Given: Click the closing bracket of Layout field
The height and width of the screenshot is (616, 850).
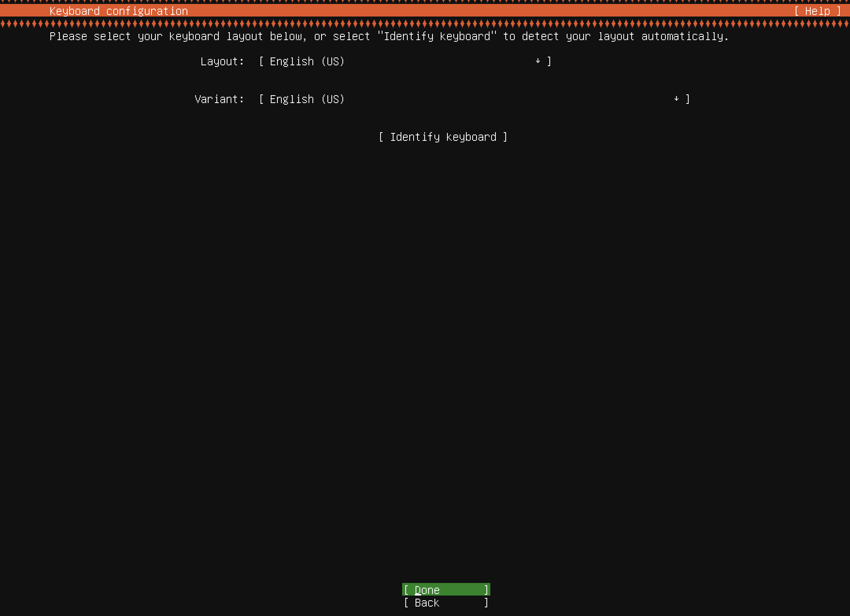Looking at the screenshot, I should [x=549, y=61].
